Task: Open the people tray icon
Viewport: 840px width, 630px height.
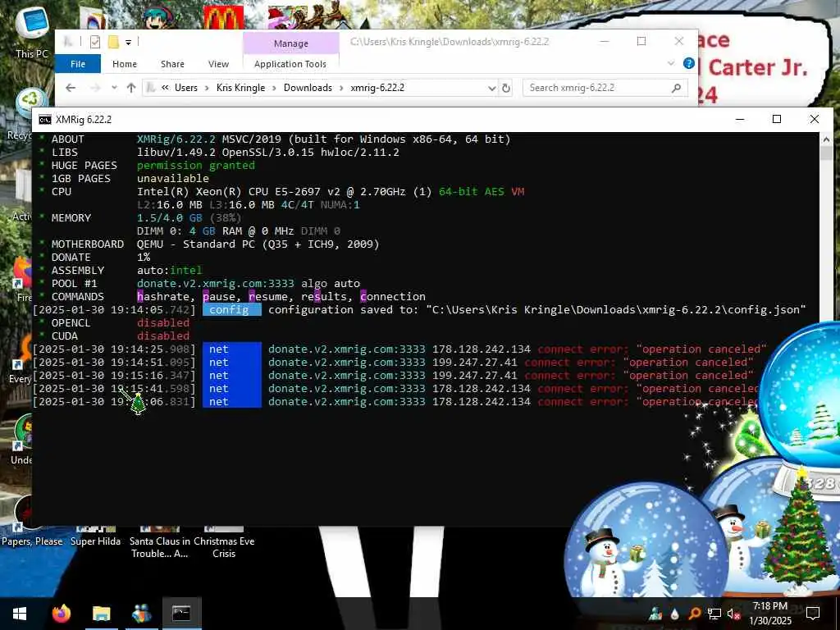Action: pyautogui.click(x=655, y=614)
